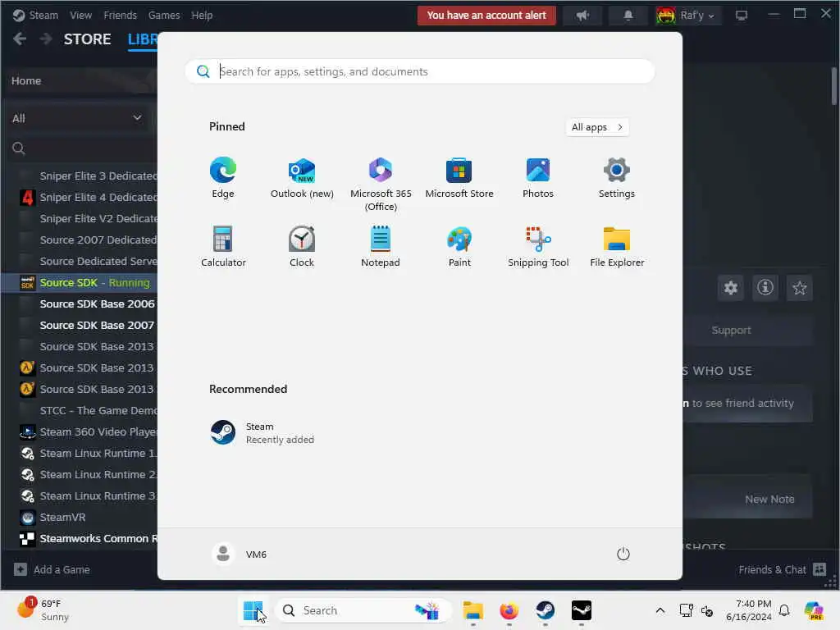Open the Help menu in Steam
Viewport: 840px width, 630px height.
202,15
